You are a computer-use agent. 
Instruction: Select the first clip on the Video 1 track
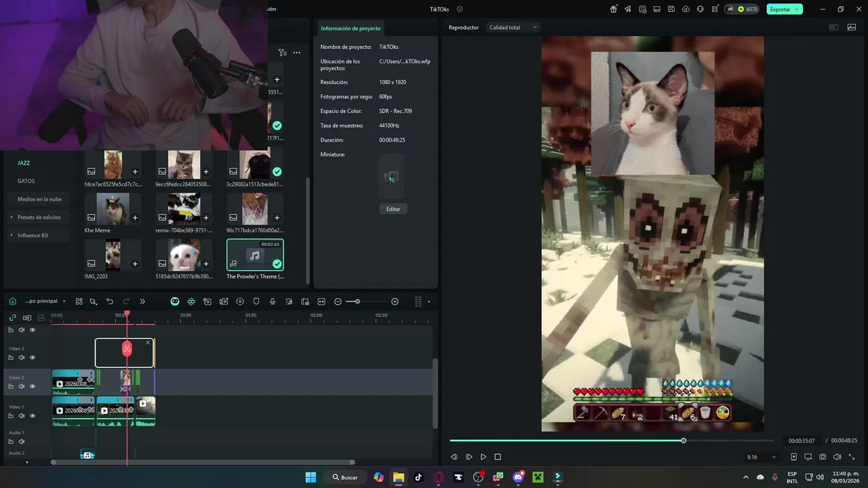(73, 411)
